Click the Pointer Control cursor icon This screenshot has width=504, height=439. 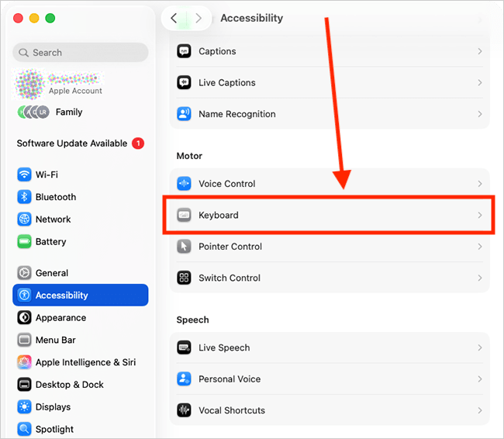tap(184, 247)
